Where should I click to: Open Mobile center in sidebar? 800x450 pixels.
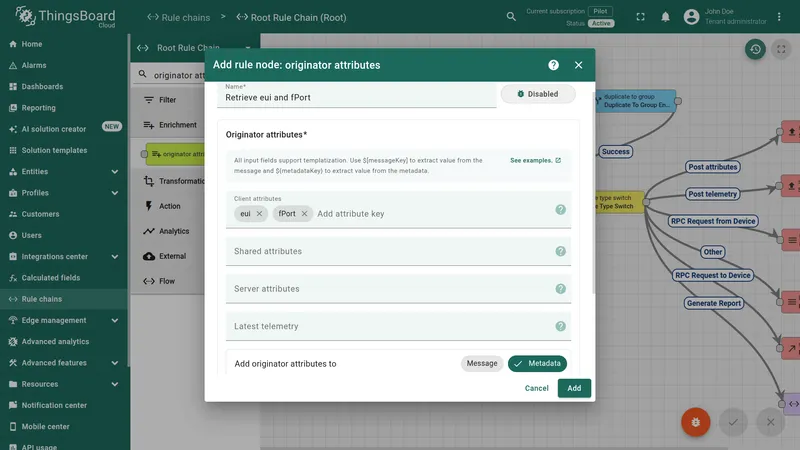[x=64, y=427]
